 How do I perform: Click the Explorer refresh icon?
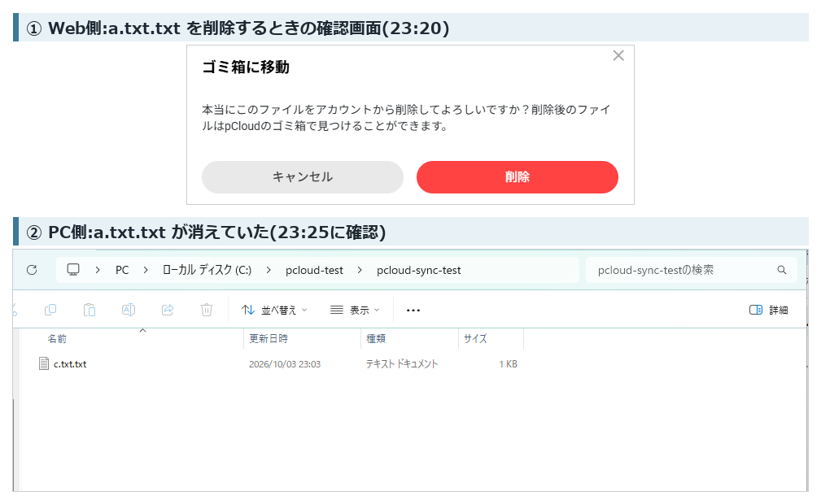(32, 270)
